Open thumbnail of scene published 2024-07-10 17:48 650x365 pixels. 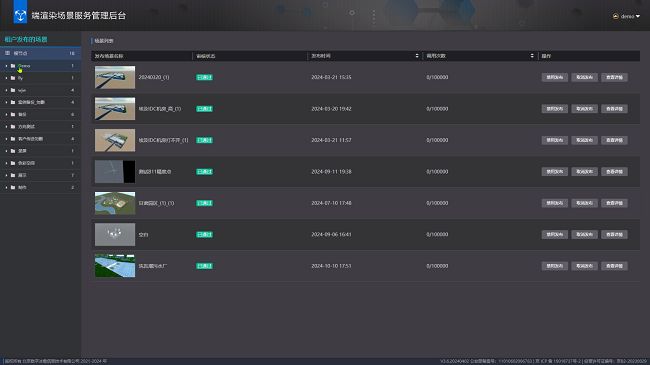point(115,203)
